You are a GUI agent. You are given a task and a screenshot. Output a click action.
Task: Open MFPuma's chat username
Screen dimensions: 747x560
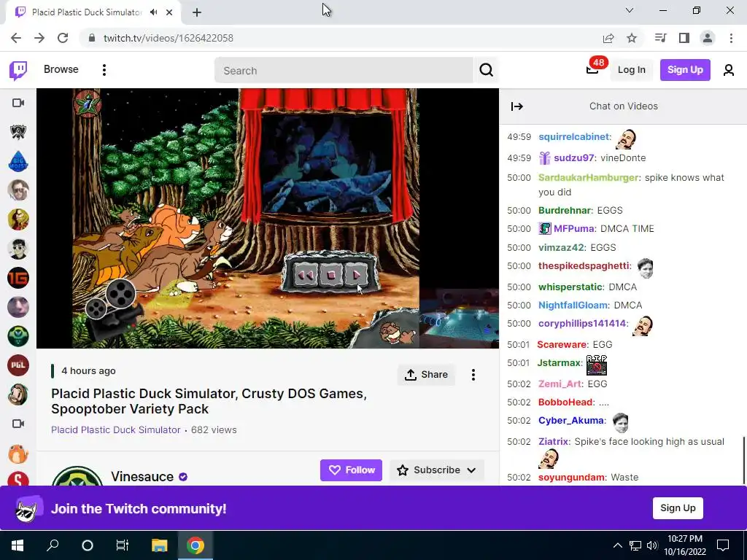tap(573, 229)
